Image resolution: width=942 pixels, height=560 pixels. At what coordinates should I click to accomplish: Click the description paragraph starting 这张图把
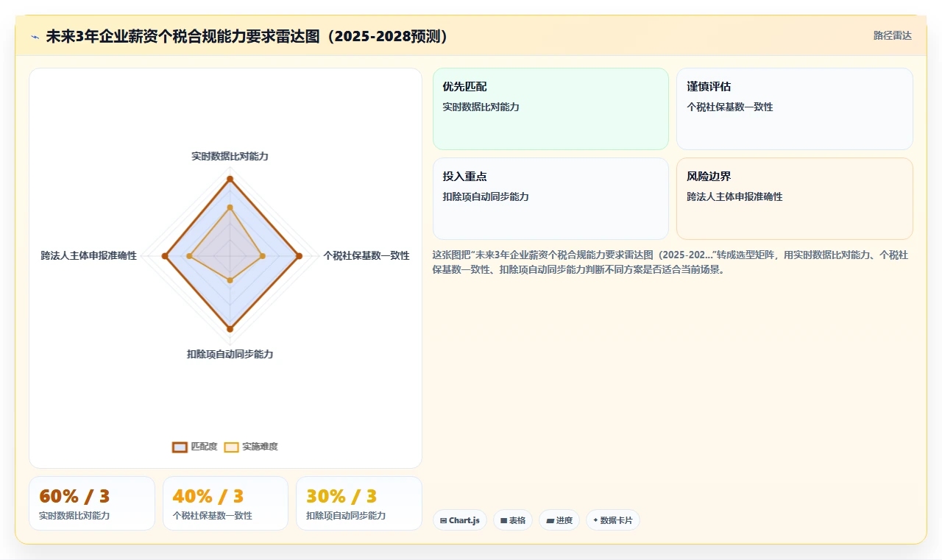click(670, 262)
